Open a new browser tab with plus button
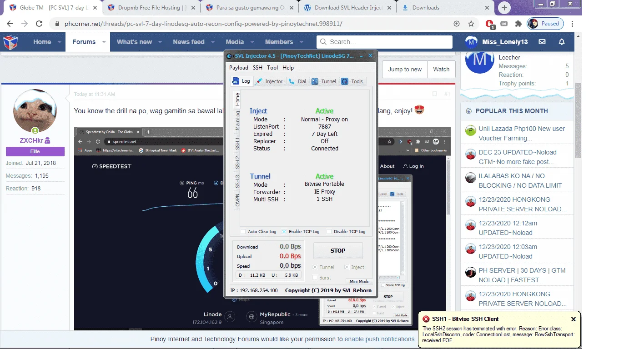The image size is (644, 349). click(504, 8)
